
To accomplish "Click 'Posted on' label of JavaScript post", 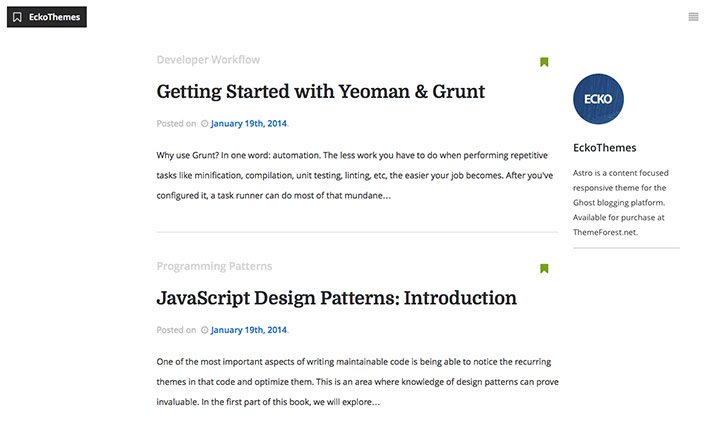I will [176, 330].
